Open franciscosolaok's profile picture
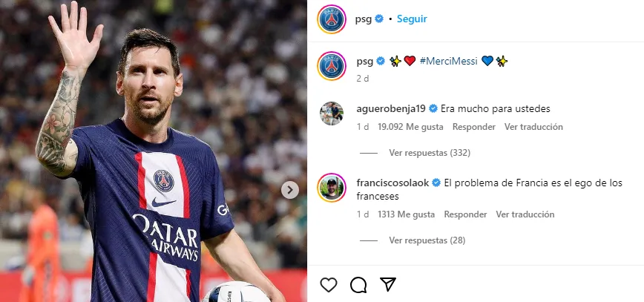 coord(331,187)
